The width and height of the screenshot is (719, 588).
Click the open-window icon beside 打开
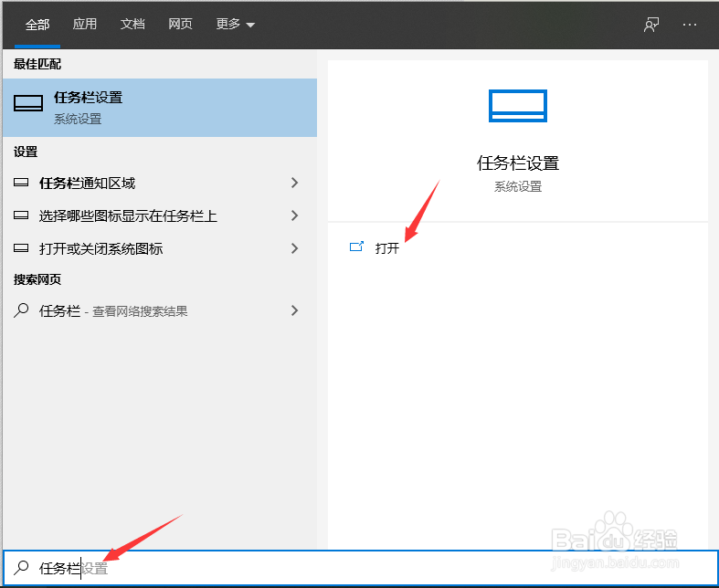356,247
